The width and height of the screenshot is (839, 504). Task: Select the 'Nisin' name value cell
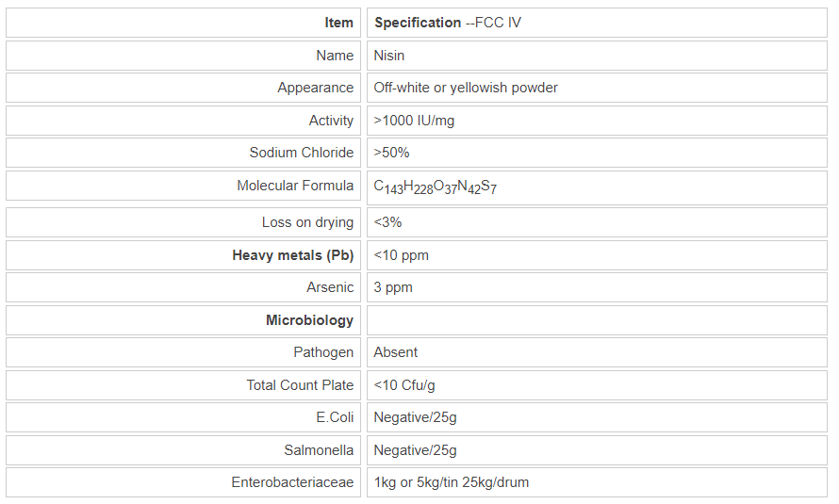coord(389,56)
